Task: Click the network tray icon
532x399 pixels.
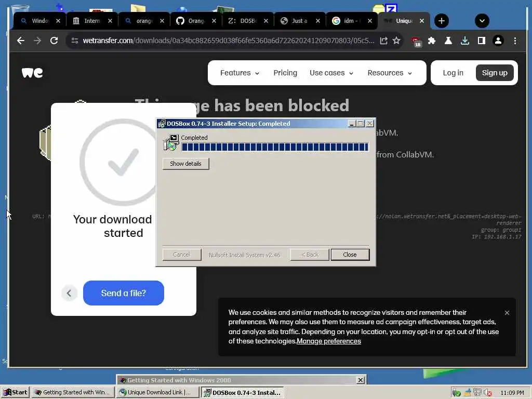Action: (x=477, y=393)
